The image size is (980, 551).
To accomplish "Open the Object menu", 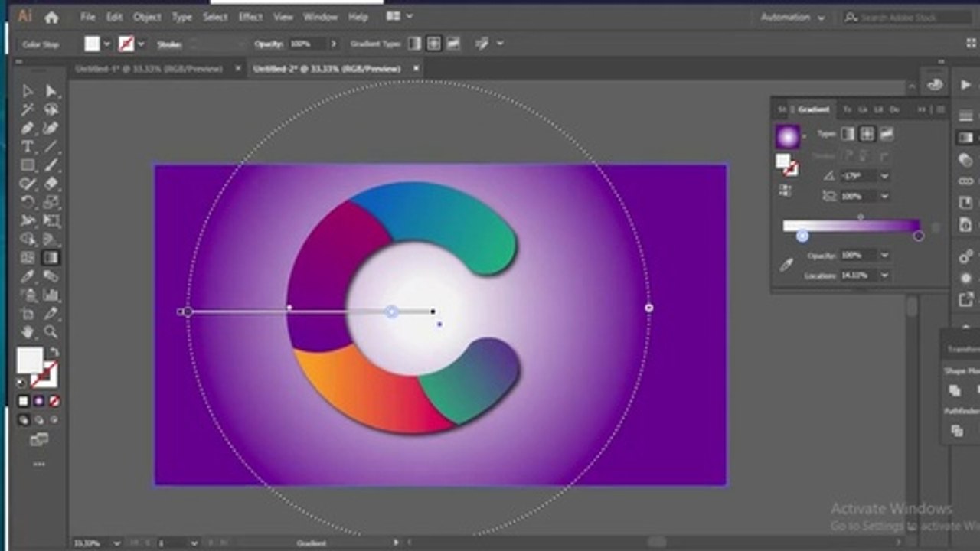I will (x=147, y=17).
